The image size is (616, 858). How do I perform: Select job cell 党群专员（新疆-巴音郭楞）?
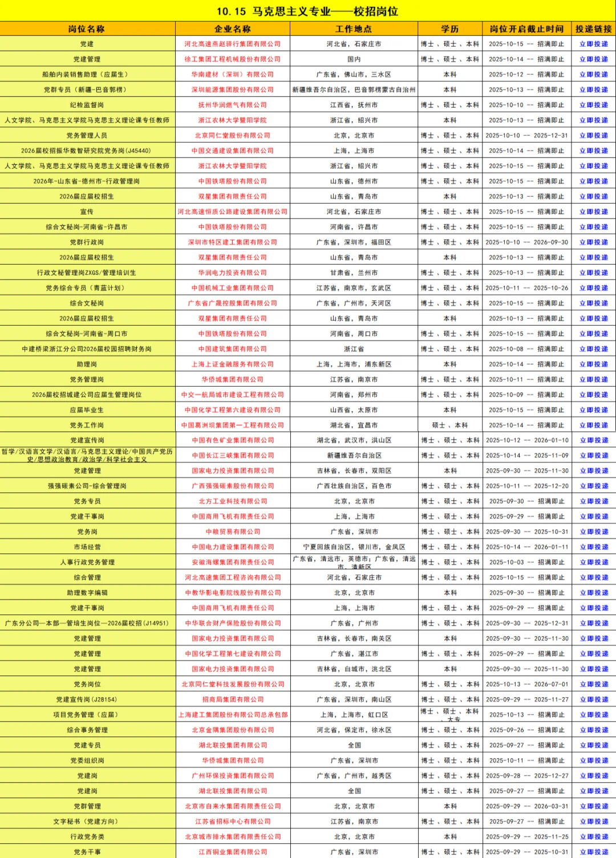(87, 90)
